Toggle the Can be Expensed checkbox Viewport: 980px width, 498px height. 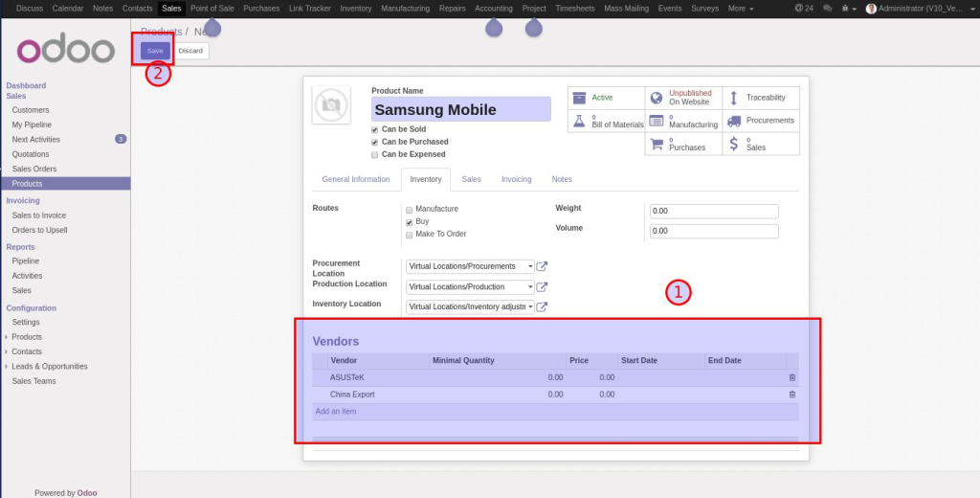375,154
